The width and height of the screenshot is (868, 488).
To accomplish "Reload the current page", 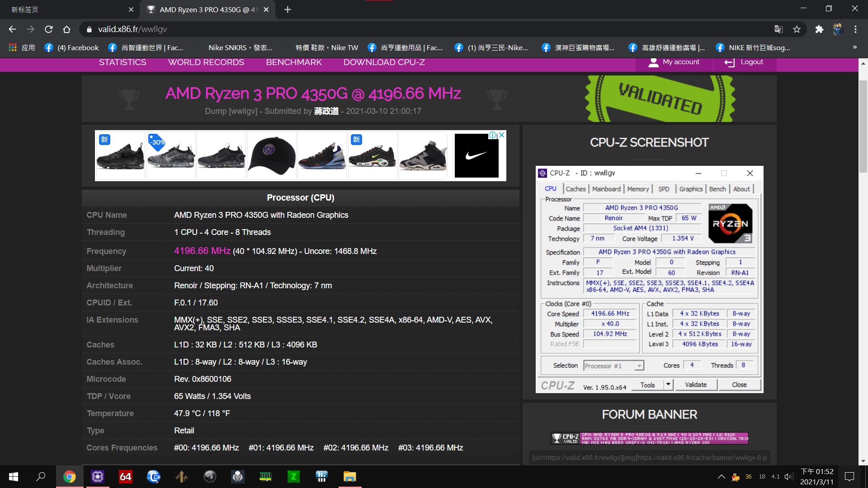I will pos(49,29).
